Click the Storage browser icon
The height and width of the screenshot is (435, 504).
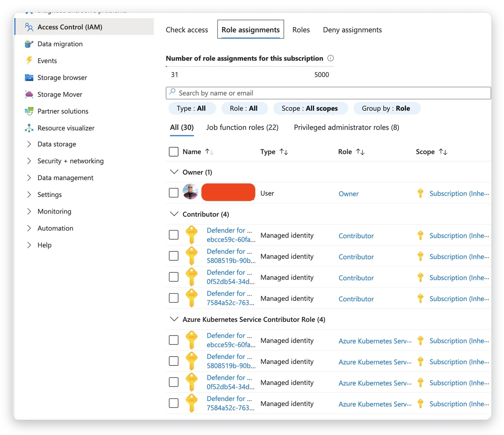(29, 77)
